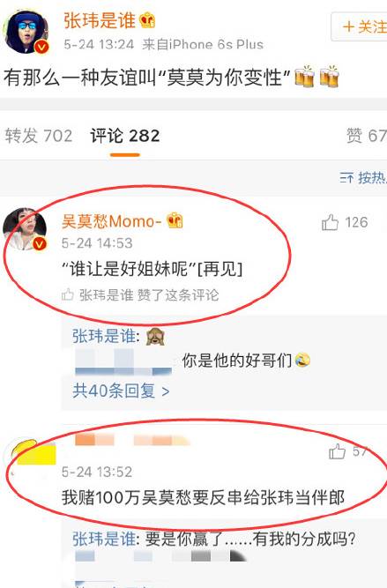Viewport: 387px width, 588px height.
Task: Click 张玮是谁 name in 要是你赢了 reply
Action: pos(104,540)
